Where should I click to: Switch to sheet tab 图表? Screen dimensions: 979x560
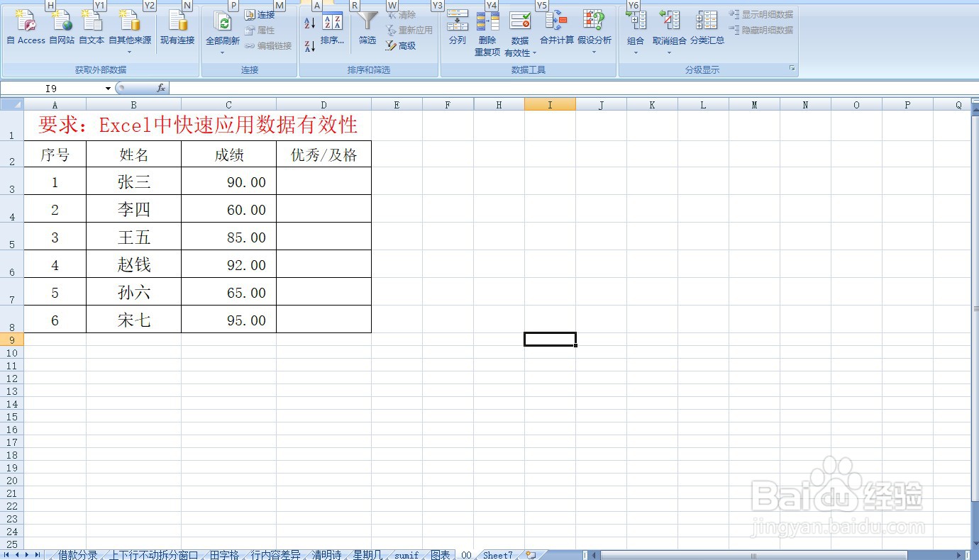point(441,555)
